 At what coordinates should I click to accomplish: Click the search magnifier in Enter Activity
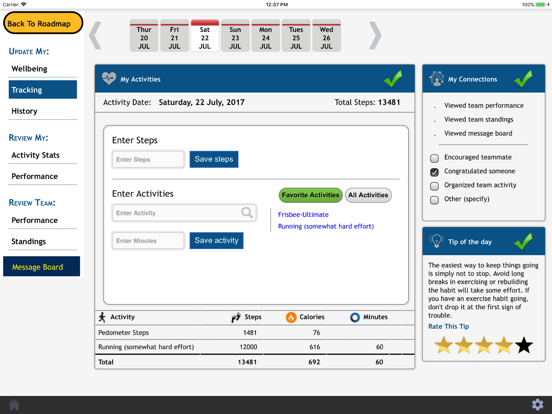click(247, 212)
